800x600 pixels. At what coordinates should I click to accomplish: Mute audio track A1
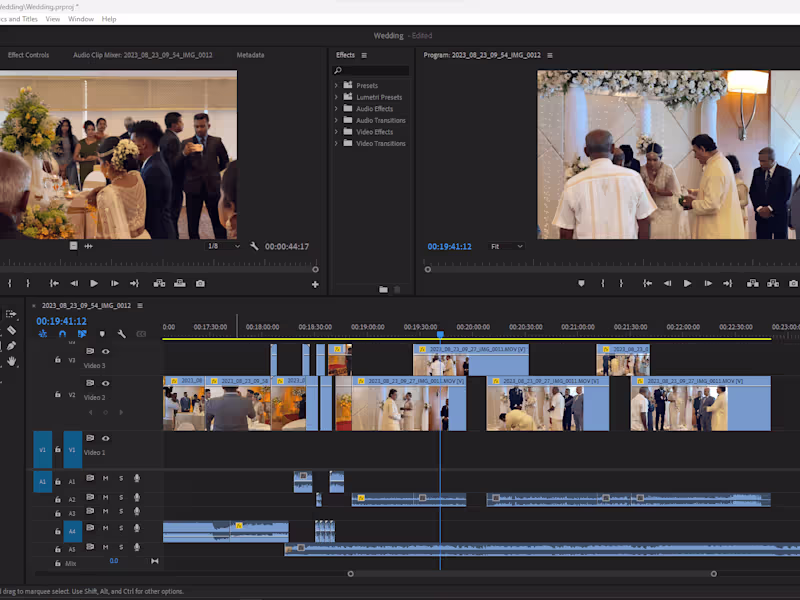tap(105, 478)
